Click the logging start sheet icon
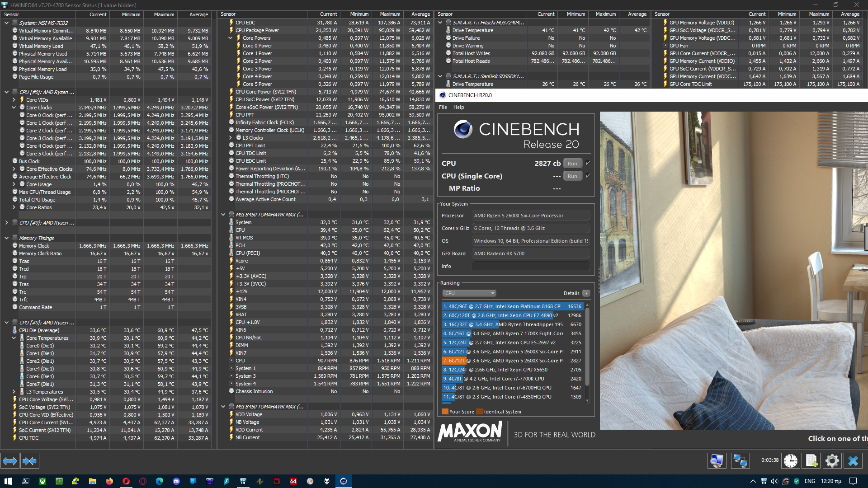Screen dimensions: 868x488 [x=811, y=461]
